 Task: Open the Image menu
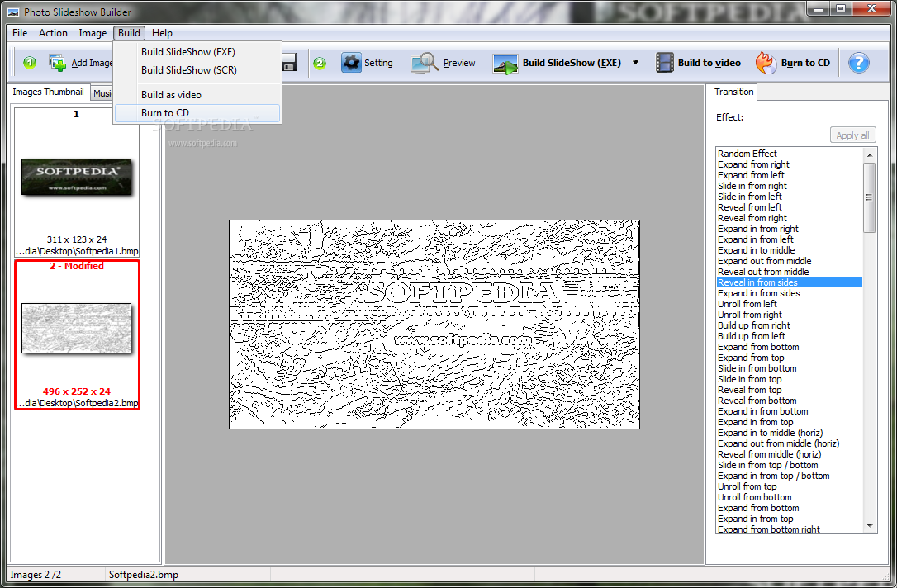coord(93,32)
